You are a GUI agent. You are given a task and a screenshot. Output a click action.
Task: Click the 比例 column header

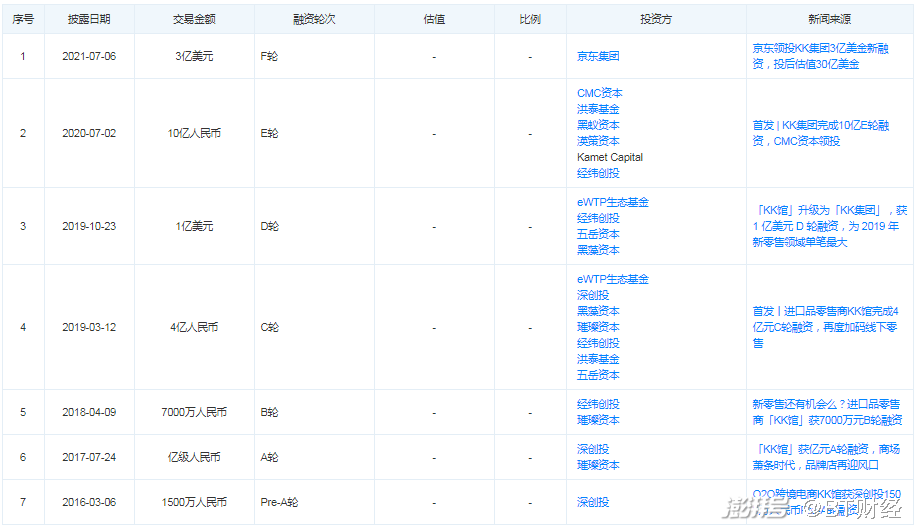[530, 19]
